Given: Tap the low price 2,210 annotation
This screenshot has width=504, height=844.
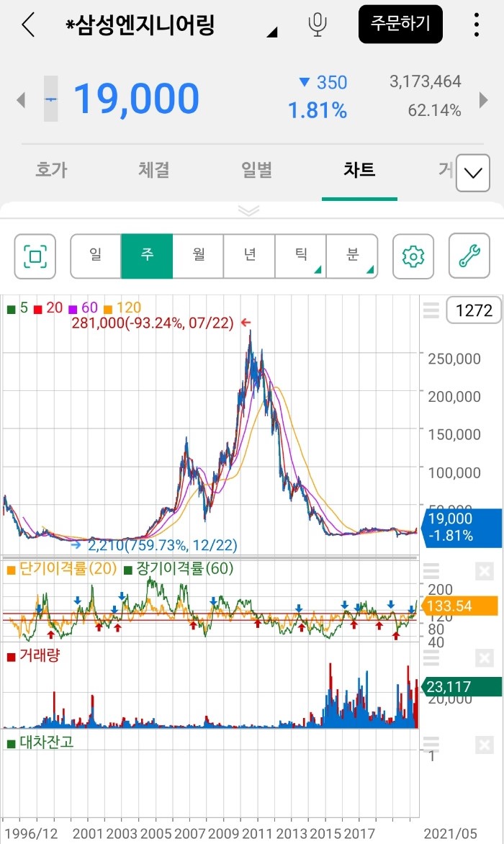Looking at the screenshot, I should [162, 545].
